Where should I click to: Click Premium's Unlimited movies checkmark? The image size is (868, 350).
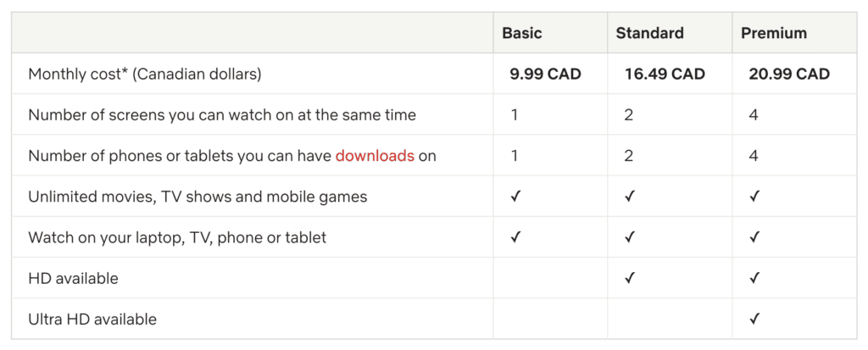[754, 196]
